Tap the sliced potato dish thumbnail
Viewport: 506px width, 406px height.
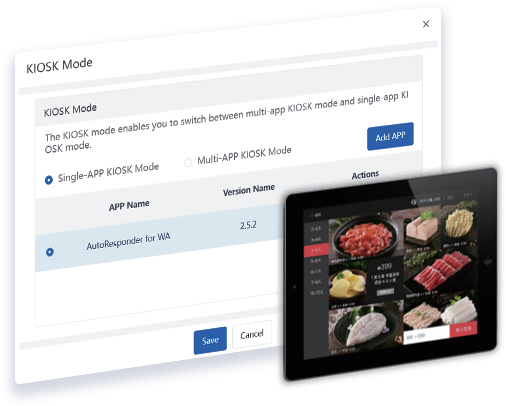tap(347, 286)
